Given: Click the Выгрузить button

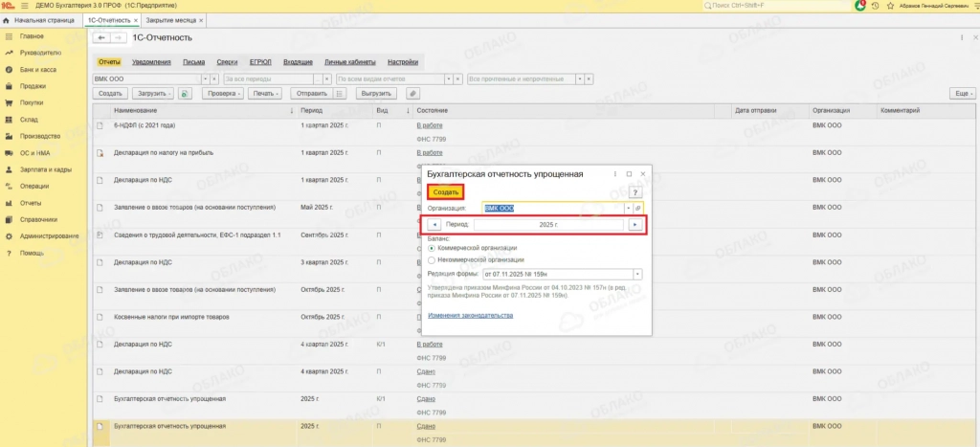Looking at the screenshot, I should coord(377,94).
